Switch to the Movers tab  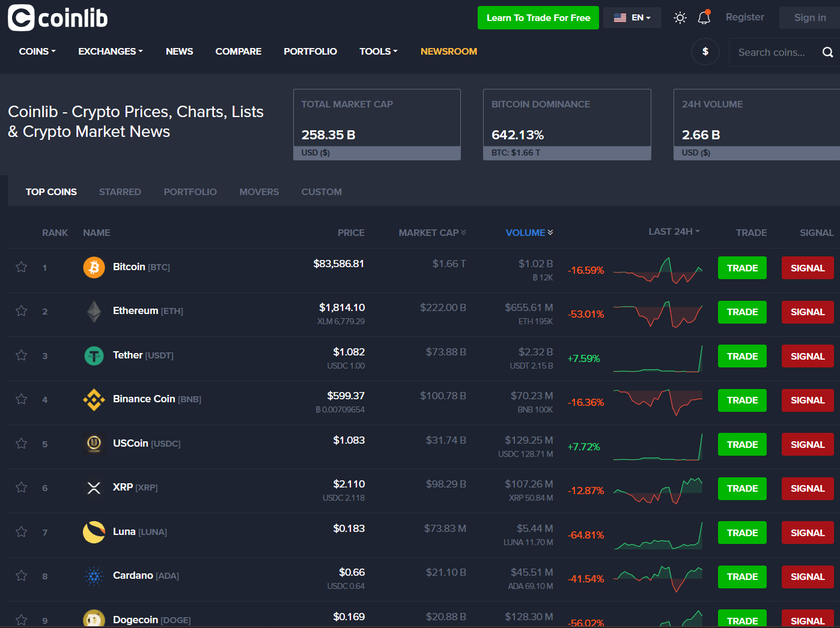(x=259, y=192)
